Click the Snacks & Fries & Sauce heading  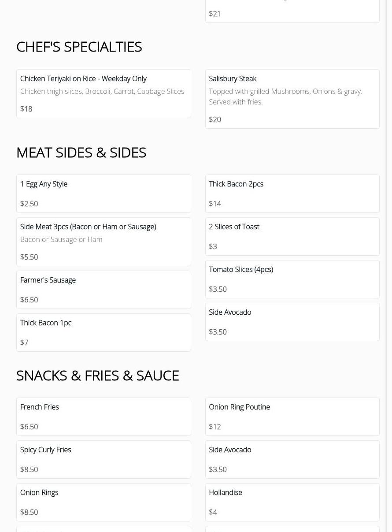click(x=97, y=376)
